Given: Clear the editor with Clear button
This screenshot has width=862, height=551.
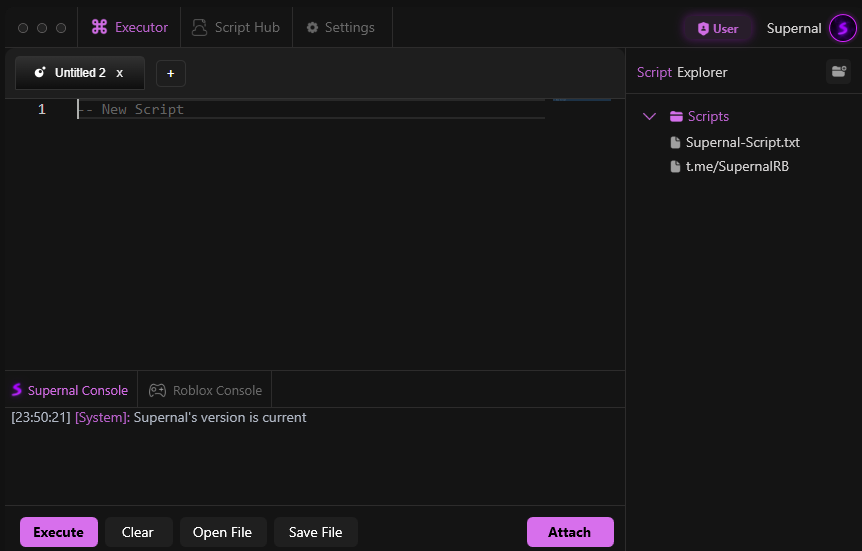Looking at the screenshot, I should click(138, 532).
